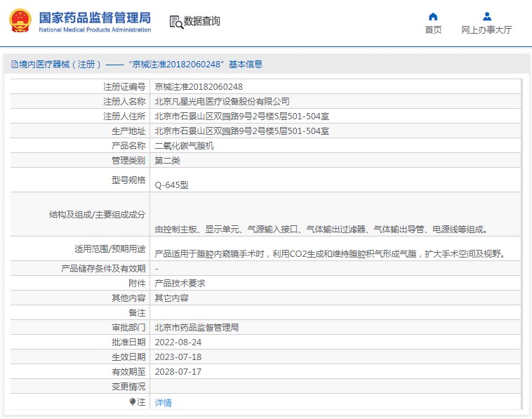Click 其它内容 value text
This screenshot has width=532, height=419.
(x=171, y=298)
